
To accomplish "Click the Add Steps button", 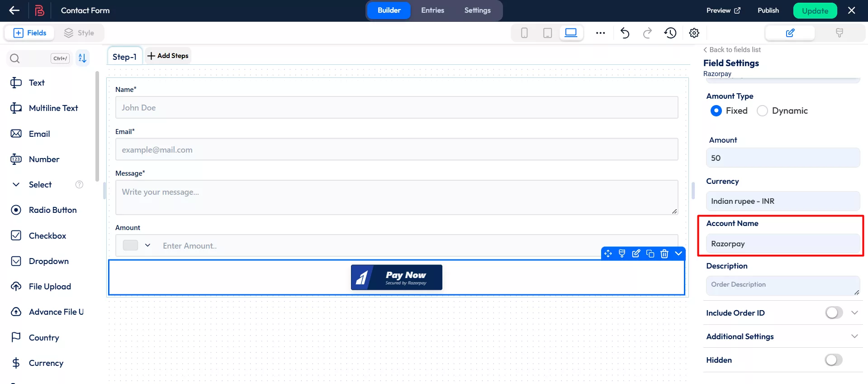I will pos(168,56).
